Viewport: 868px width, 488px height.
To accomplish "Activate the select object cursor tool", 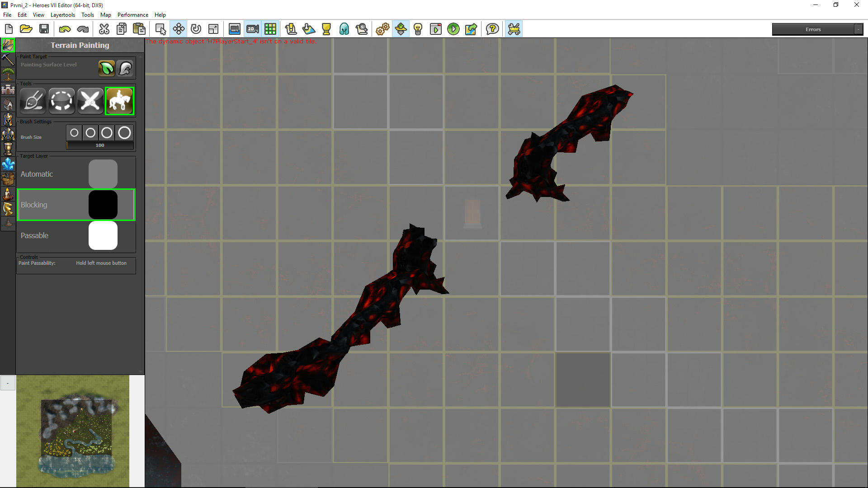I will click(160, 29).
